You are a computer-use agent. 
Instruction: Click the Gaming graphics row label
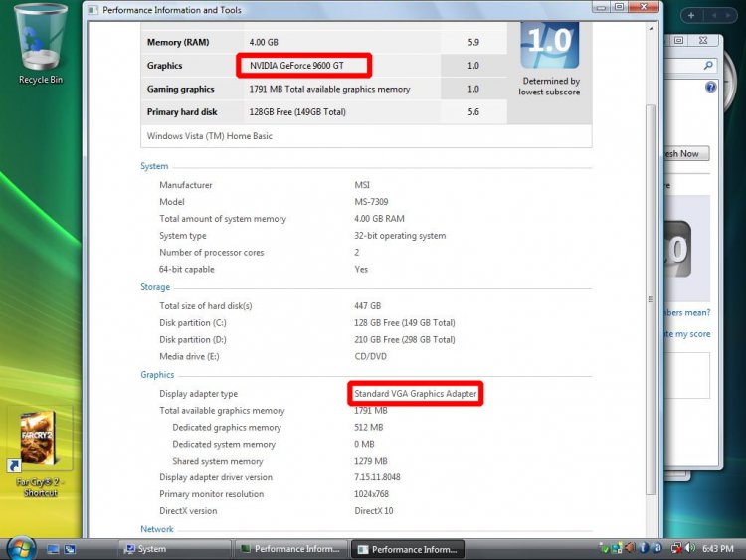tap(181, 89)
